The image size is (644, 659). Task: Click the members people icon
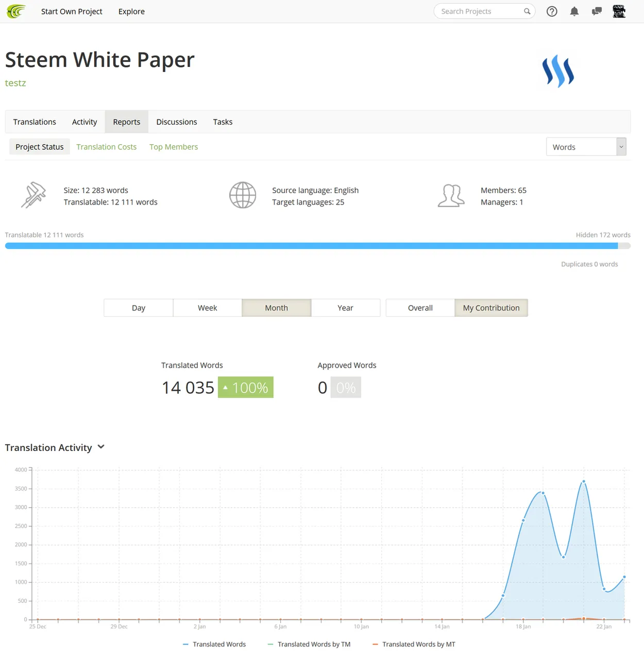pos(451,196)
